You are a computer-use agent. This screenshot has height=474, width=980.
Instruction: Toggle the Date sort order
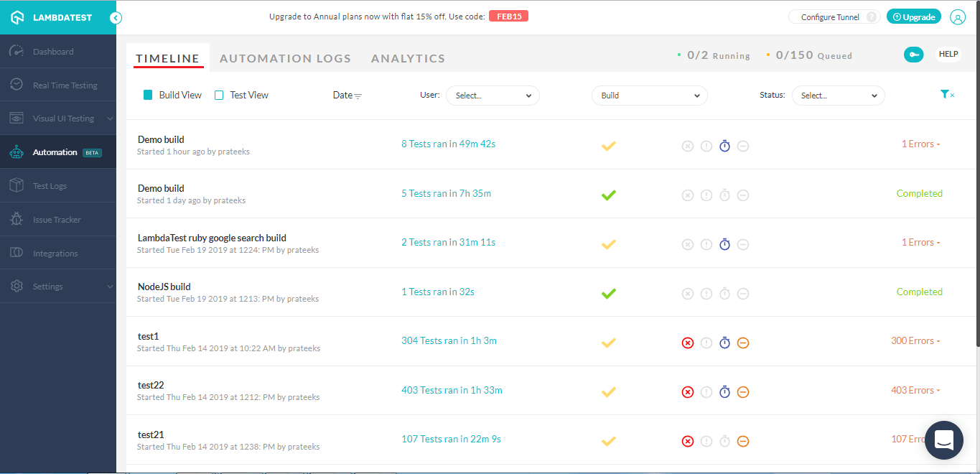[347, 96]
